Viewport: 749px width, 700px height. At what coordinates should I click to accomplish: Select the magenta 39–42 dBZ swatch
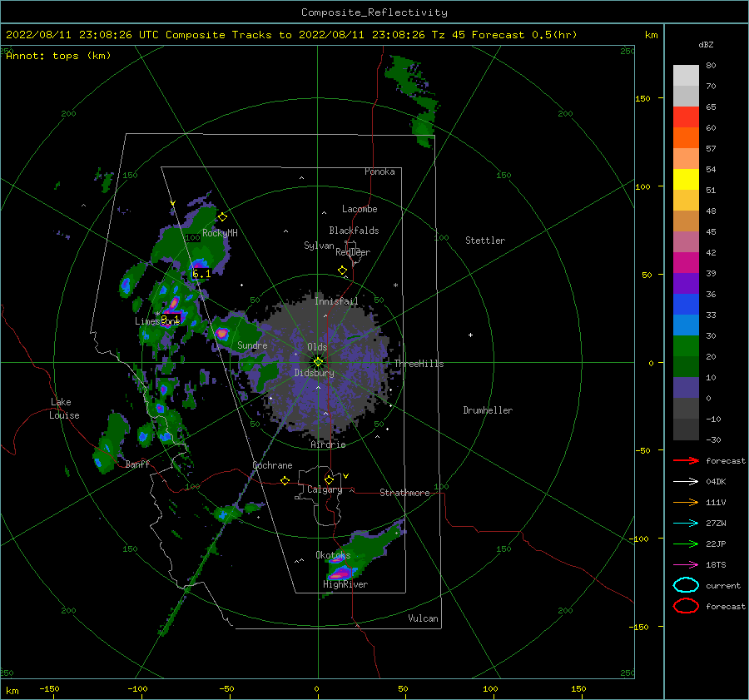686,263
